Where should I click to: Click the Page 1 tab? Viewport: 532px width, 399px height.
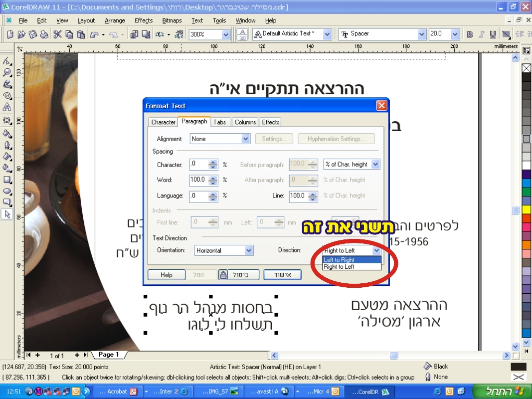[109, 355]
